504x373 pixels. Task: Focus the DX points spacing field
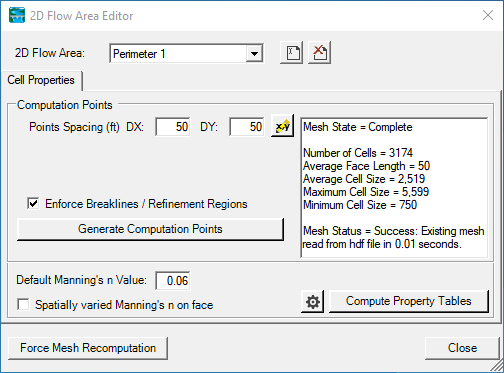173,127
